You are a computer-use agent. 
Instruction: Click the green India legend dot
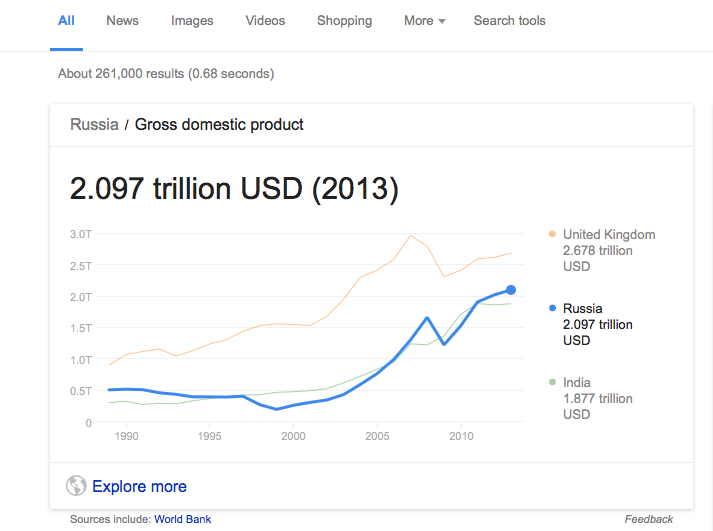(x=552, y=382)
